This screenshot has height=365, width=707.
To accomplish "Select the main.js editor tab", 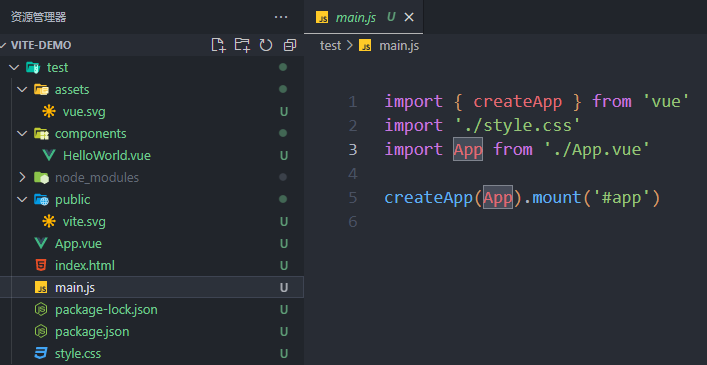I will (x=363, y=17).
